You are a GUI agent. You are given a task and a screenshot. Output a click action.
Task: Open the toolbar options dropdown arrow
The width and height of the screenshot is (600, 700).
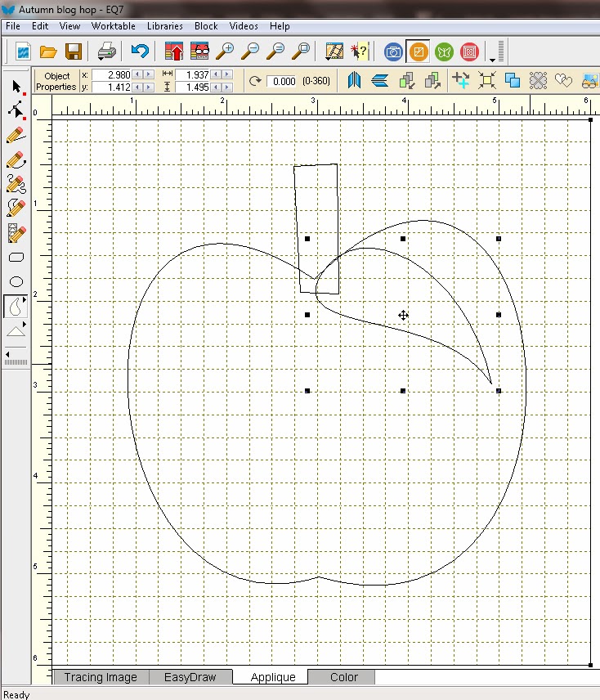click(492, 60)
